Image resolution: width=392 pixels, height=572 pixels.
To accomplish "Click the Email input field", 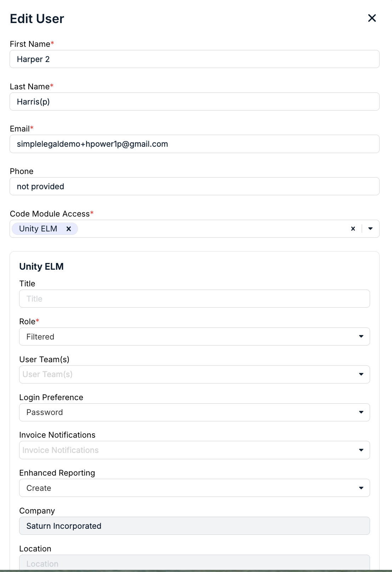I will 195,144.
